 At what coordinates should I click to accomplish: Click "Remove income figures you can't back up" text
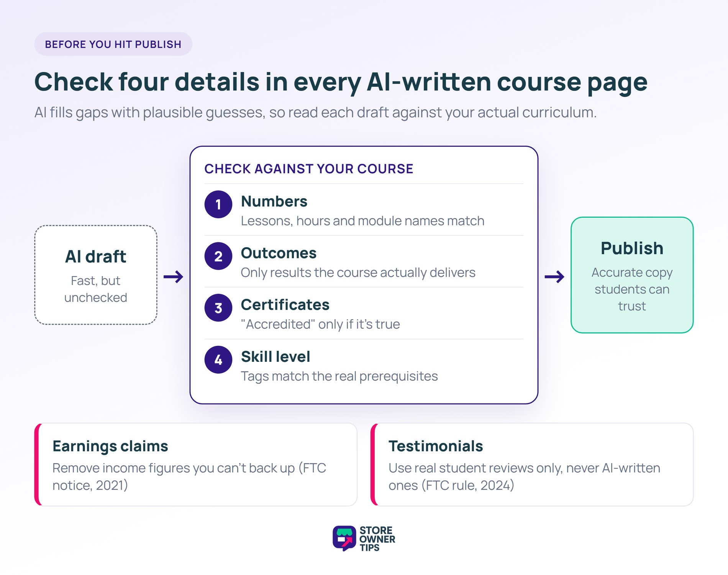point(189,476)
